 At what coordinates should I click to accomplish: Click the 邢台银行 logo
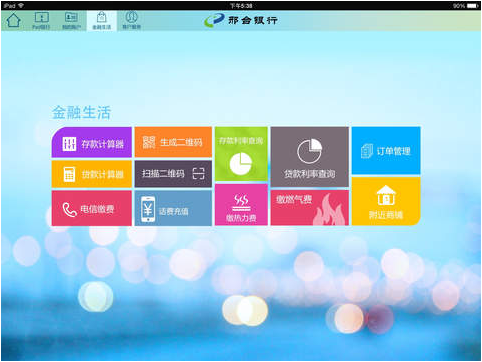241,20
